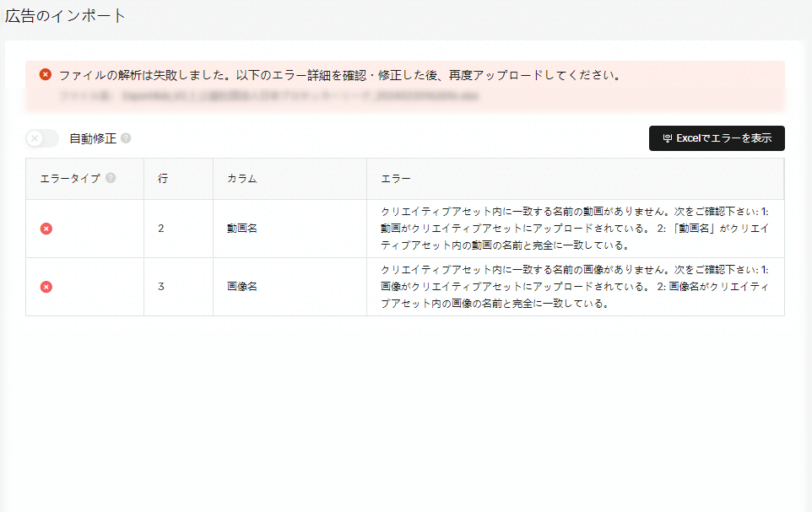Select the エラー column header

[x=396, y=179]
